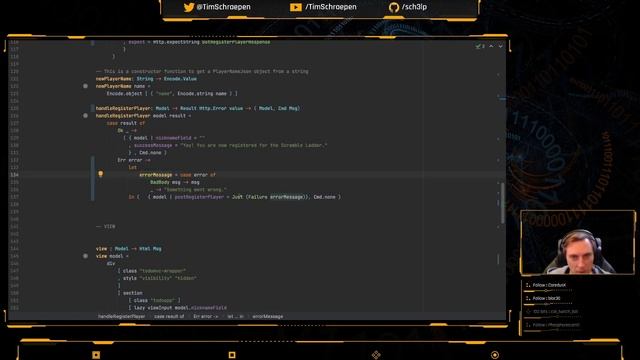The height and width of the screenshot is (360, 640).
Task: Select 'let … in' breadcrumb
Action: click(x=235, y=316)
